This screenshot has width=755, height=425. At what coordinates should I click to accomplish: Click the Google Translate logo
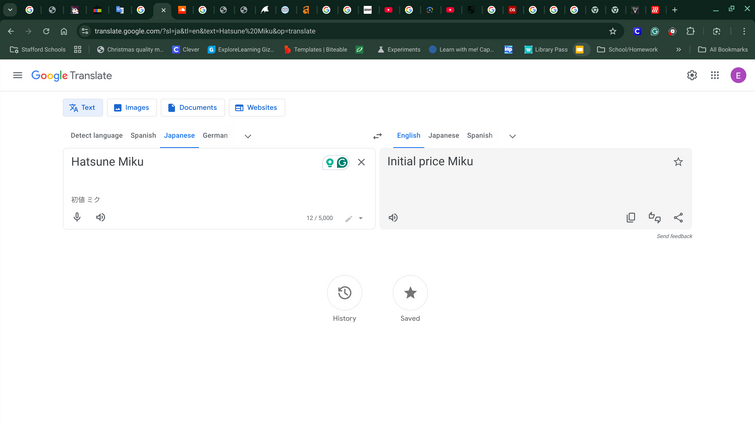tap(71, 76)
